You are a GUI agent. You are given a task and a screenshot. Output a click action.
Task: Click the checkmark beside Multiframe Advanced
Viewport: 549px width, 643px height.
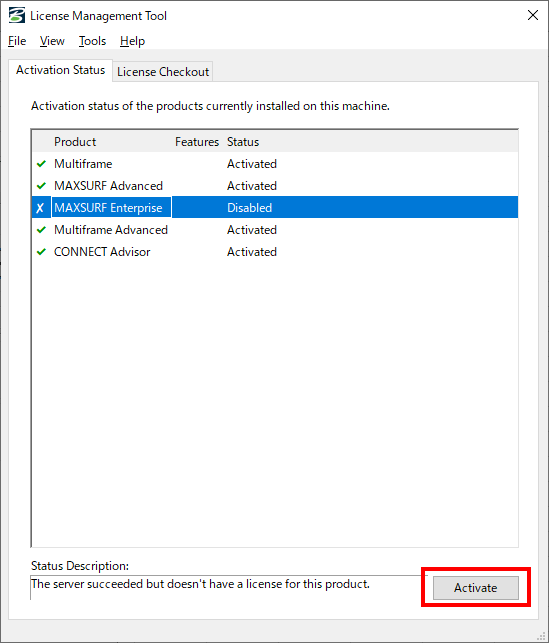[x=41, y=230]
